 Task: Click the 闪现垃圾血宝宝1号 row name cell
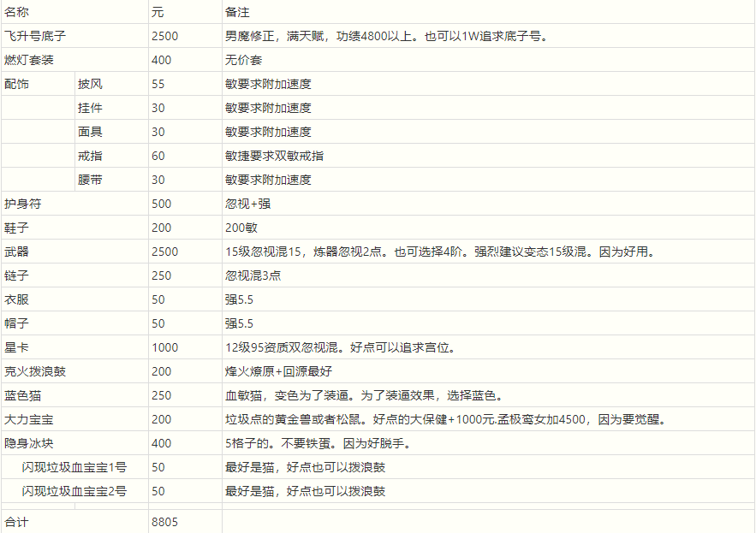tap(74, 468)
